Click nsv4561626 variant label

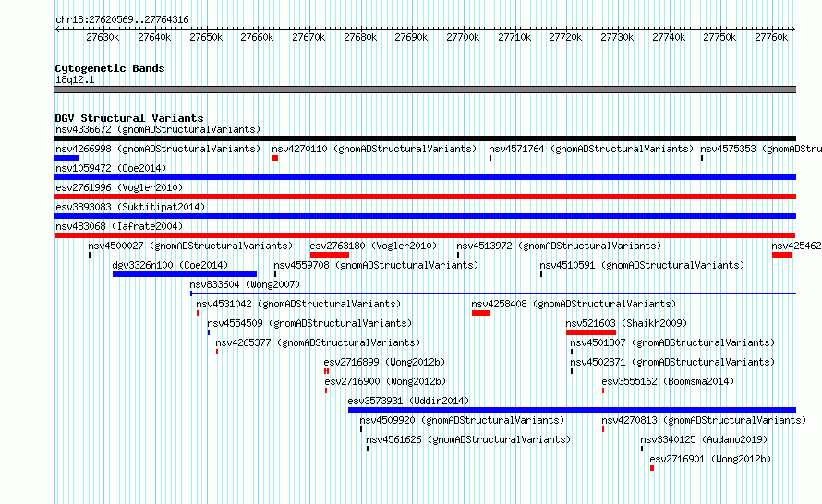click(x=468, y=439)
